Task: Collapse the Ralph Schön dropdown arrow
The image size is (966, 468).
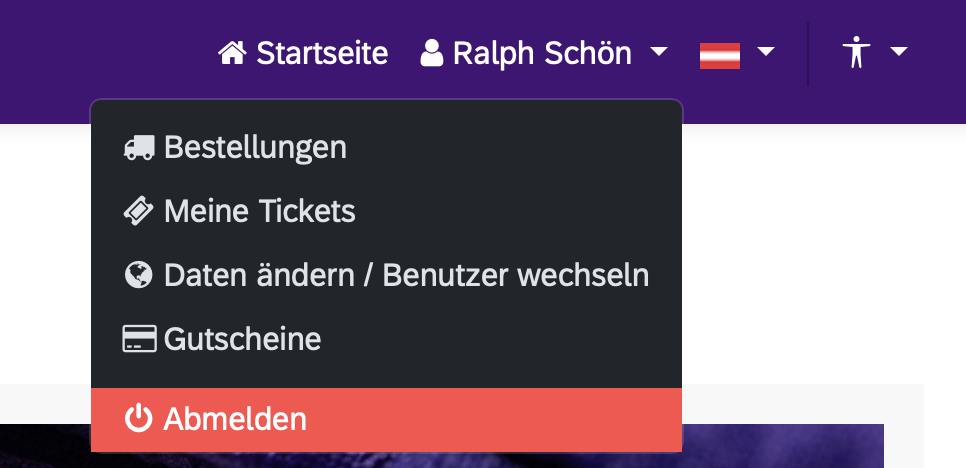Action: tap(658, 51)
